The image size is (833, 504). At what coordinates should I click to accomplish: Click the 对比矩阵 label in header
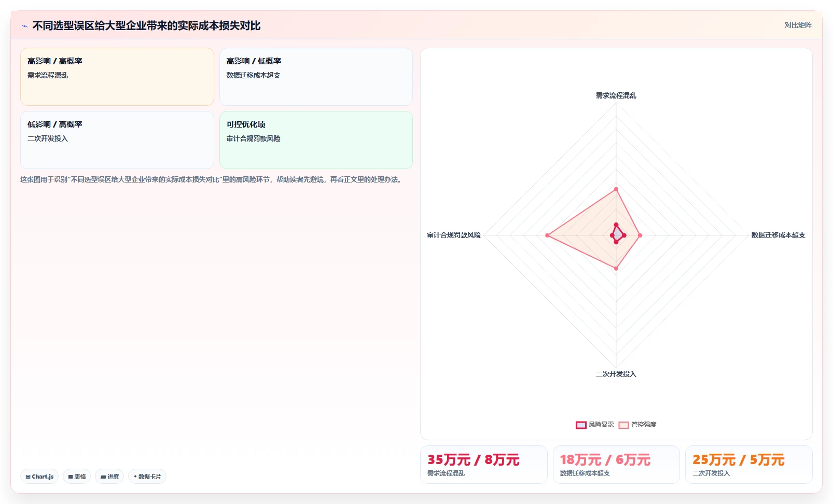(798, 25)
